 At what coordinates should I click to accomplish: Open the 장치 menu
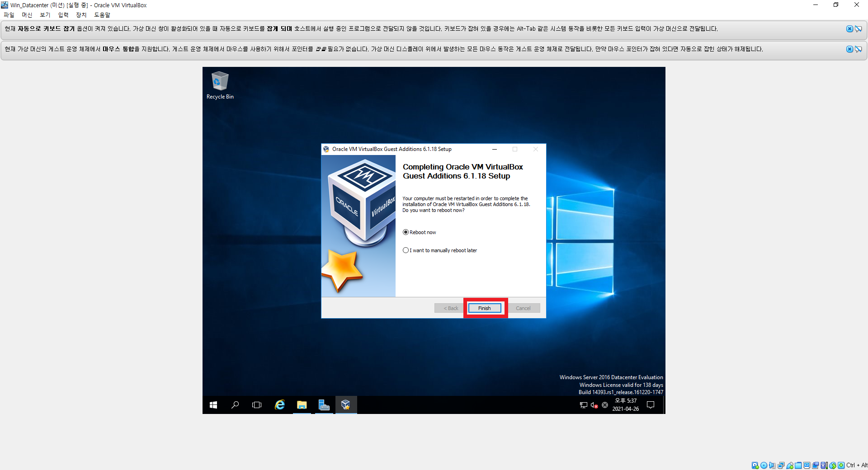(x=81, y=15)
